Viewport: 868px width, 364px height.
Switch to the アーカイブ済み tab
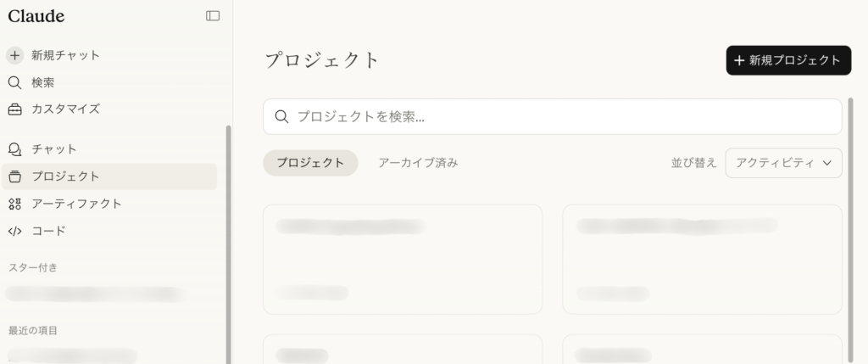[x=418, y=163]
